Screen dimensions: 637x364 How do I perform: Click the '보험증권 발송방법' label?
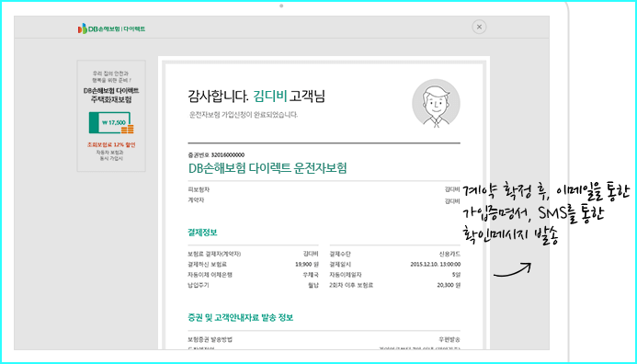pos(210,339)
